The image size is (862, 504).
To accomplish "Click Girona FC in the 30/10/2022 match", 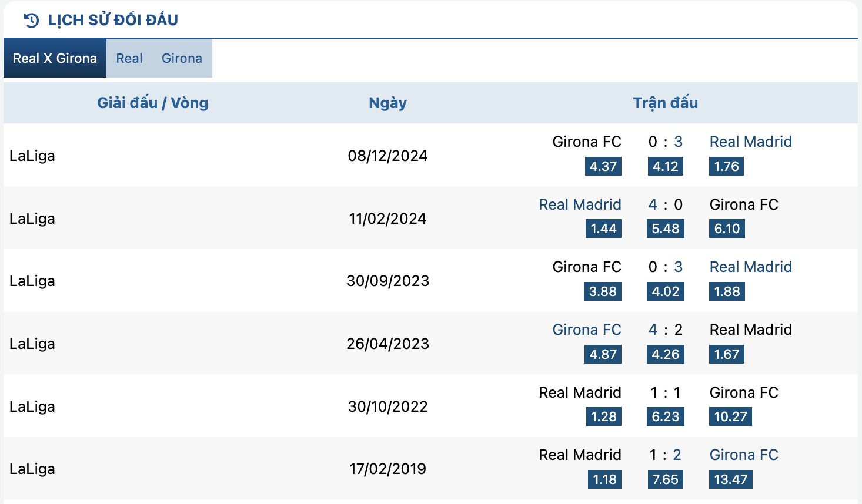I will click(744, 392).
